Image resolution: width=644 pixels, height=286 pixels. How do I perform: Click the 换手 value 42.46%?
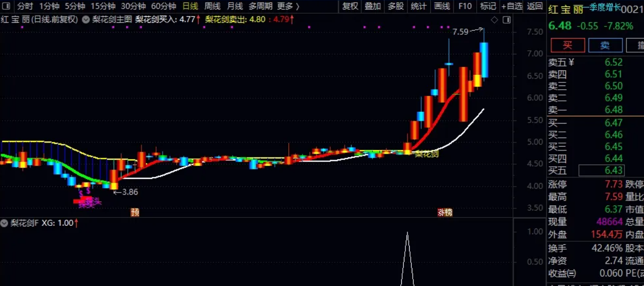(607, 248)
